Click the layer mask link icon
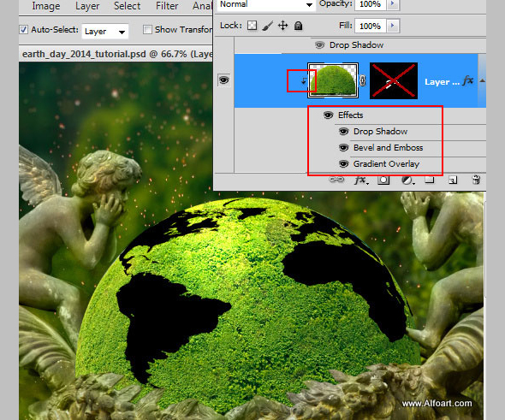Image resolution: width=505 pixels, height=420 pixels. [363, 80]
